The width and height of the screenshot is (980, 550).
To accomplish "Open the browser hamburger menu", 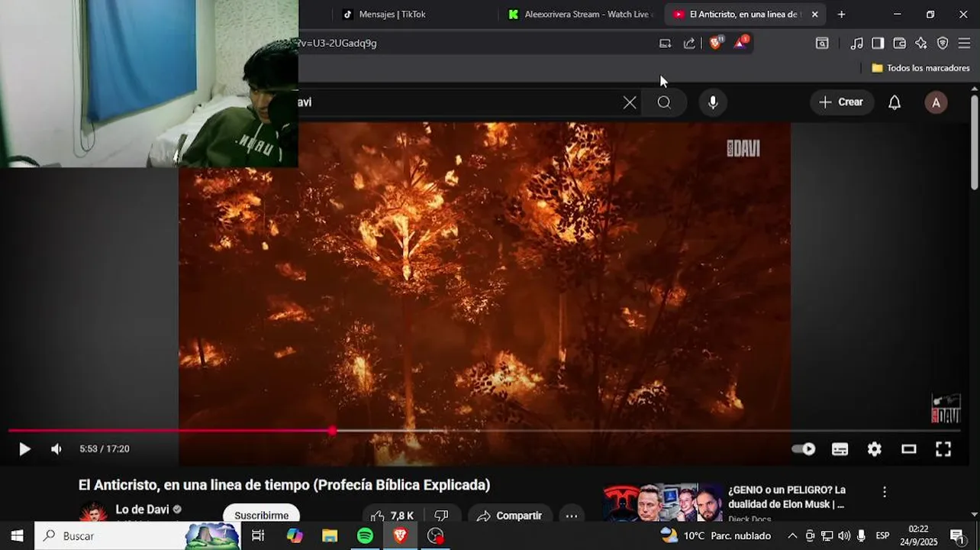I will (x=964, y=44).
